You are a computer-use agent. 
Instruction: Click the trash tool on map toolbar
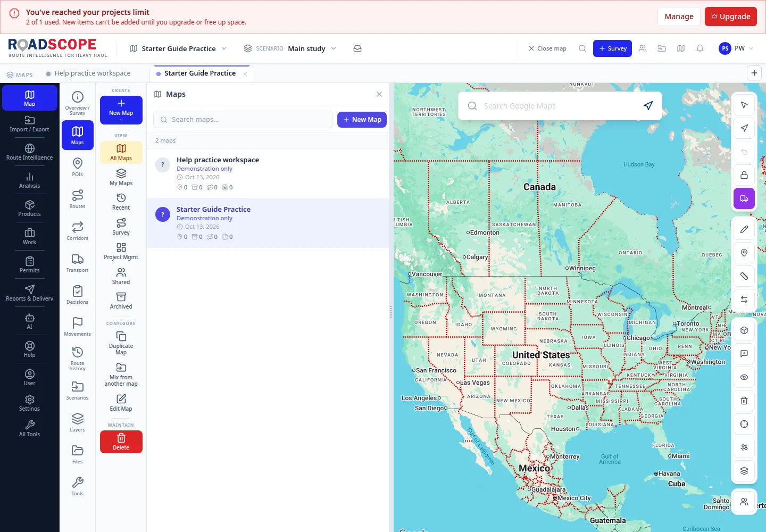click(x=744, y=401)
